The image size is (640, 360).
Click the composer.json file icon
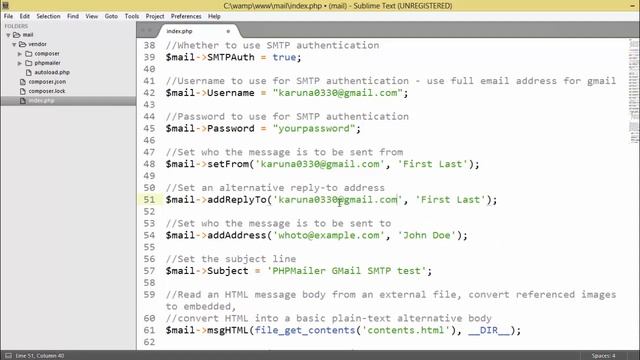[23, 82]
